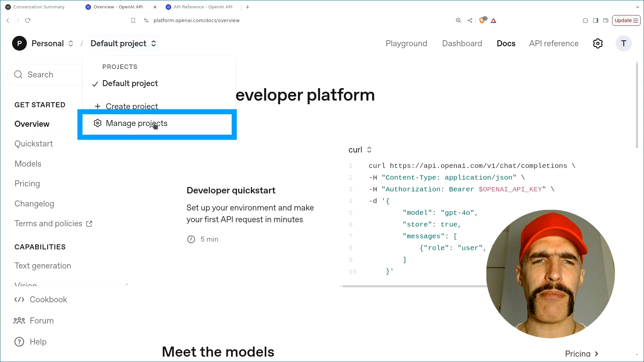Click the PROJECTS label in dropdown
This screenshot has width=644, height=362.
coord(120,67)
